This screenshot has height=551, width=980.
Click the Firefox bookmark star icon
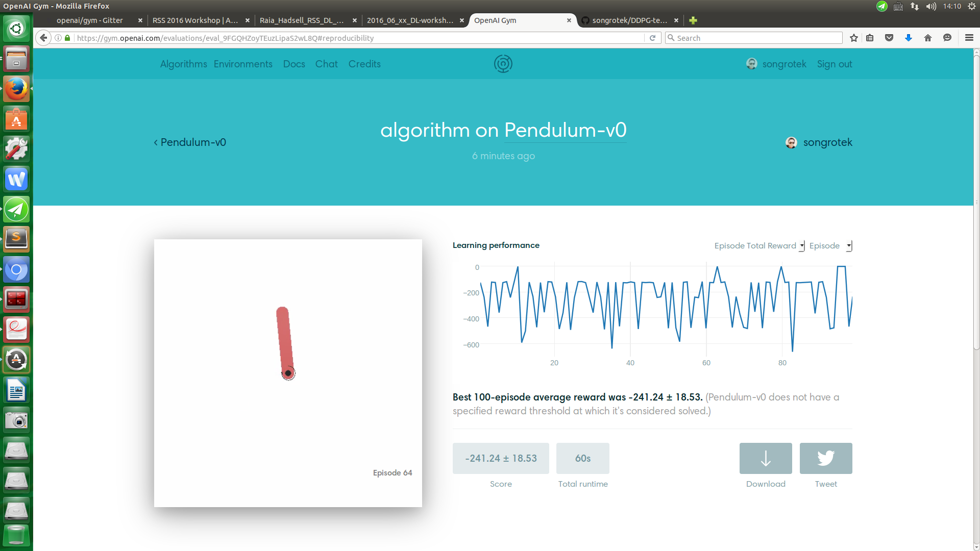point(853,38)
